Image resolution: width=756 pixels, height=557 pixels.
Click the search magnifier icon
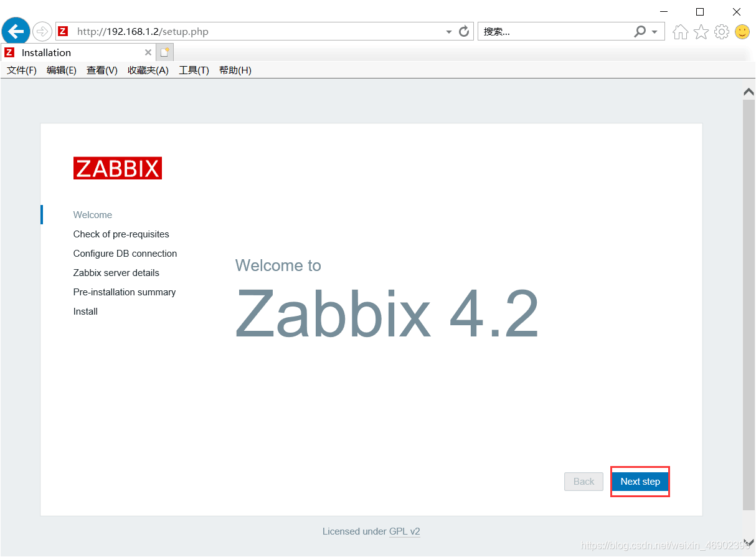click(640, 31)
